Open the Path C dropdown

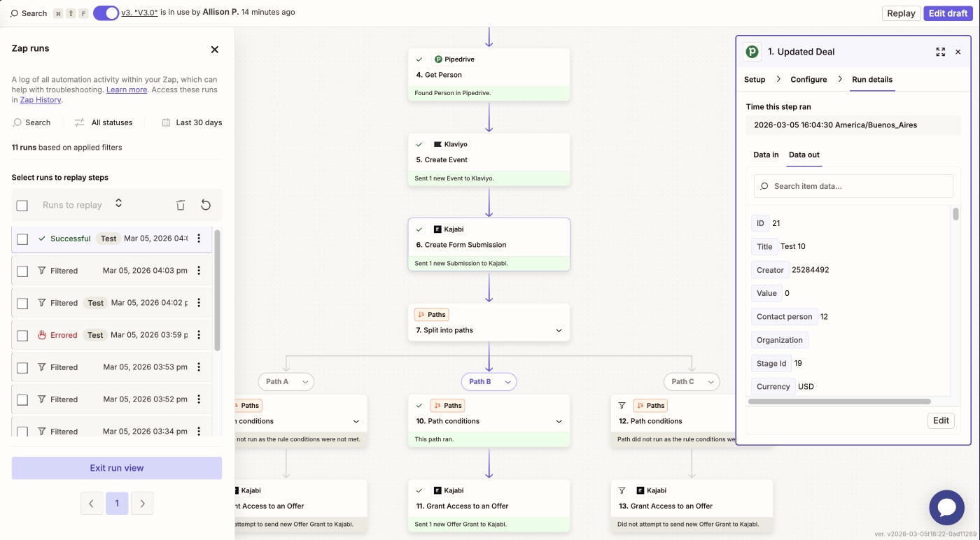692,381
